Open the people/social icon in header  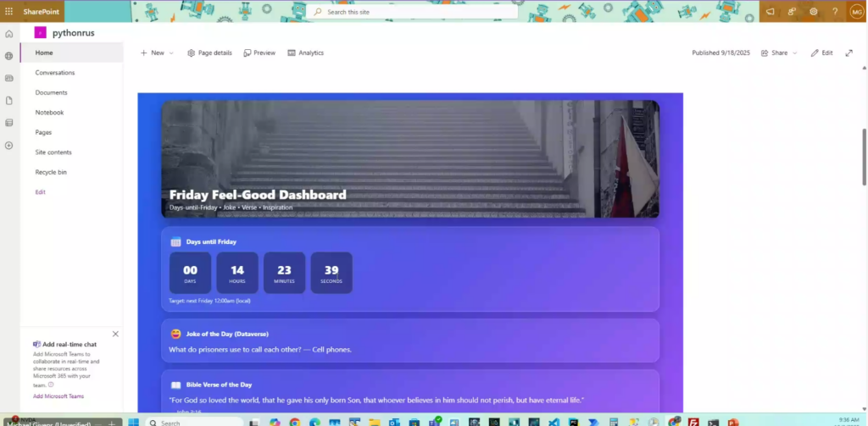[792, 12]
